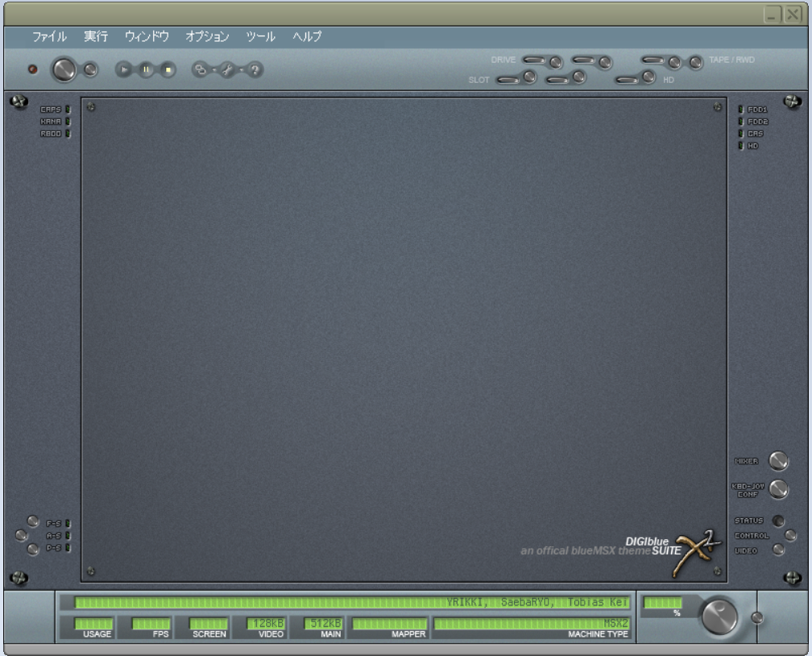Click the wrench tools icon
Screen dimensions: 812x656
227,69
